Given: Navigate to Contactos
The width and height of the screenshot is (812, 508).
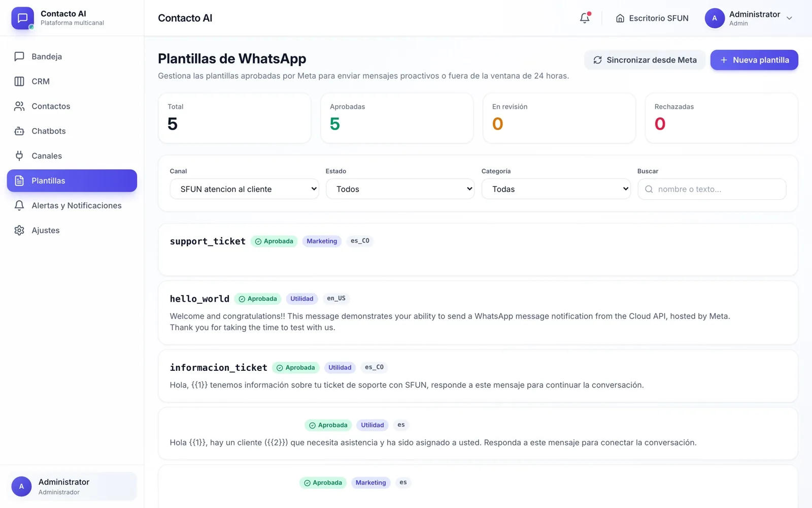Looking at the screenshot, I should click(72, 106).
